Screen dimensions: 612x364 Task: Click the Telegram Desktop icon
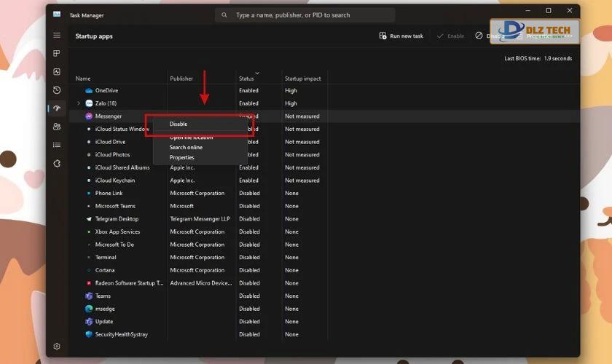[x=89, y=219]
